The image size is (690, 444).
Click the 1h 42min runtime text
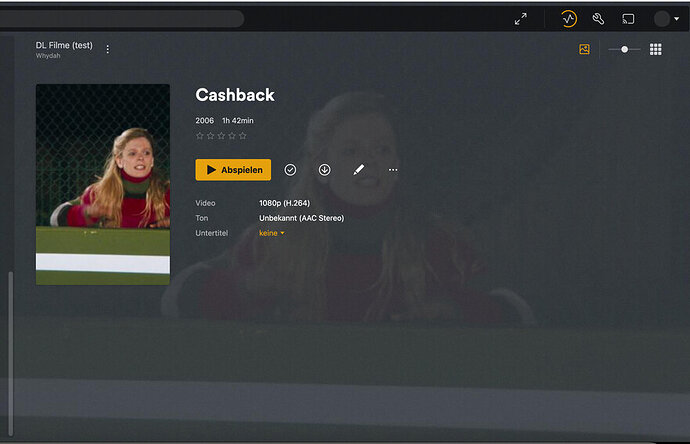[x=238, y=121]
